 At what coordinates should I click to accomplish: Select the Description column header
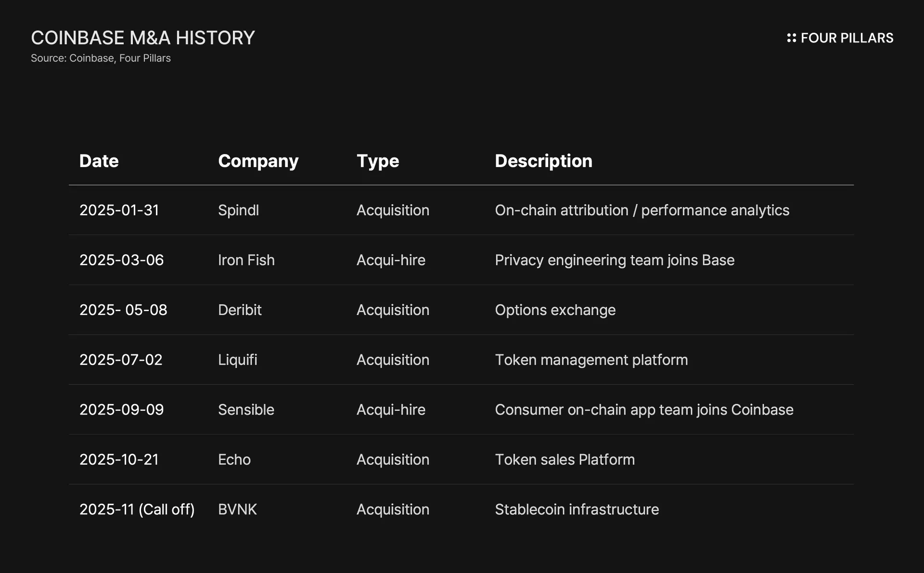coord(543,161)
